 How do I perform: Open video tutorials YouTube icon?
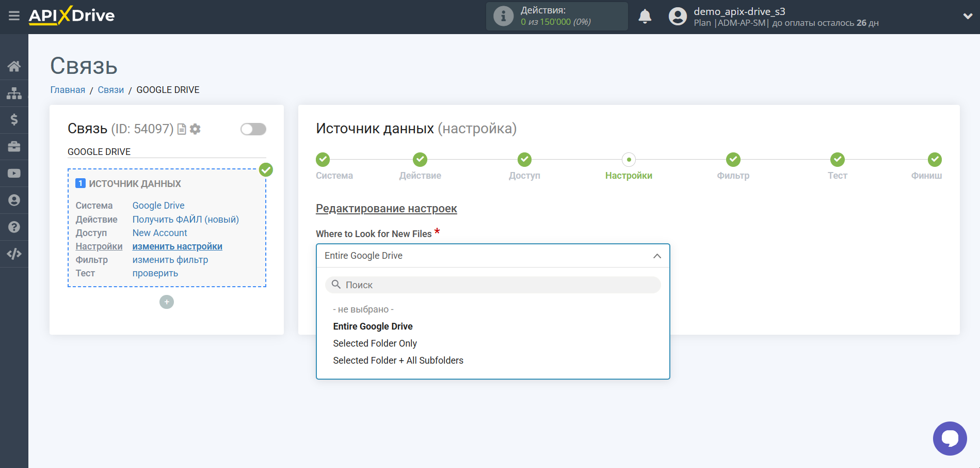(x=14, y=174)
